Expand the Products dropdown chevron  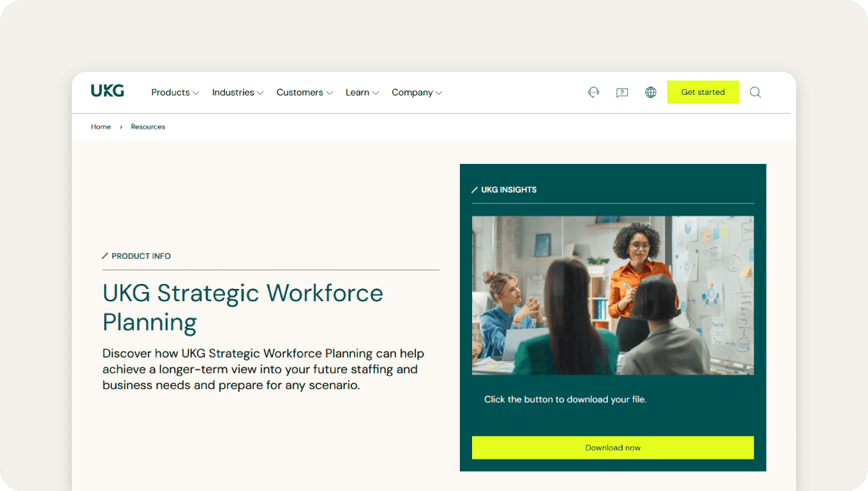tap(195, 93)
